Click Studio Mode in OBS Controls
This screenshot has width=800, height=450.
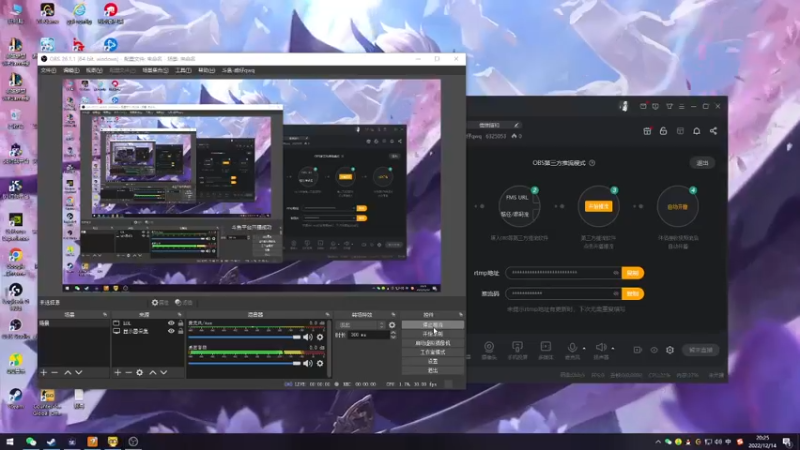coord(433,352)
